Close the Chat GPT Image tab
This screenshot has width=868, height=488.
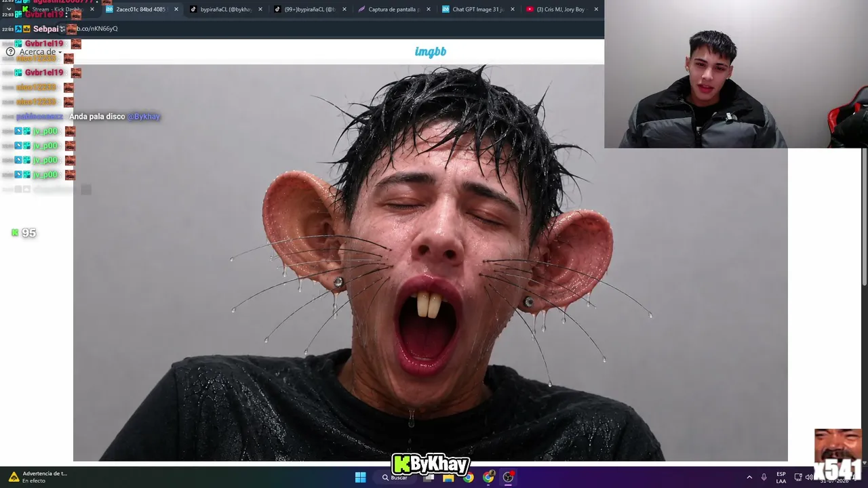[513, 9]
